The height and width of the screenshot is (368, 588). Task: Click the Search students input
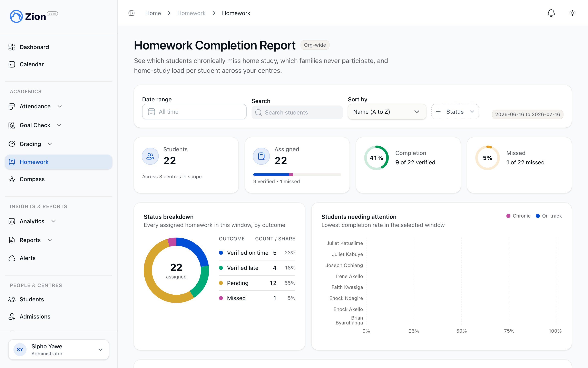point(297,112)
